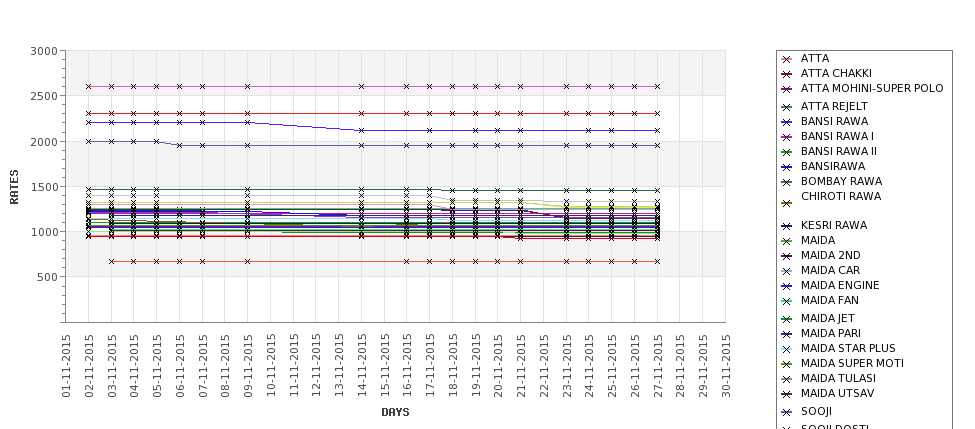Image resolution: width=975 pixels, height=429 pixels.
Task: Click the 27-11-2015 date label
Action: point(657,366)
